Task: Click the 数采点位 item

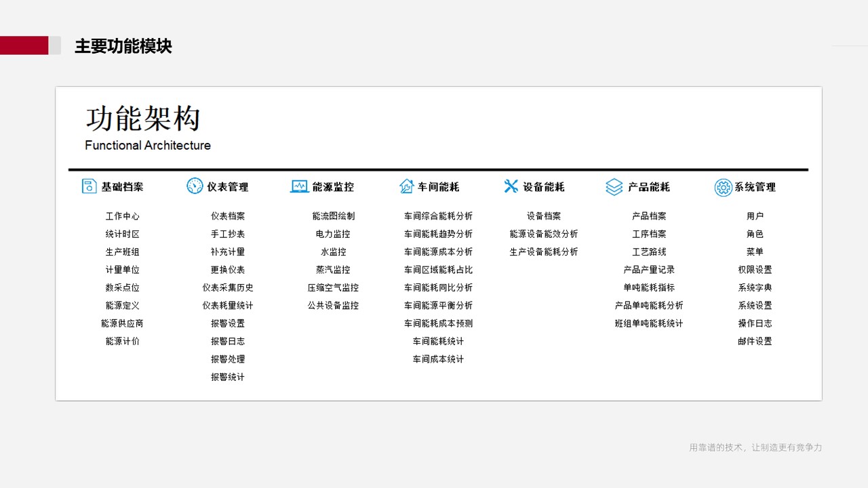Action: coord(123,288)
